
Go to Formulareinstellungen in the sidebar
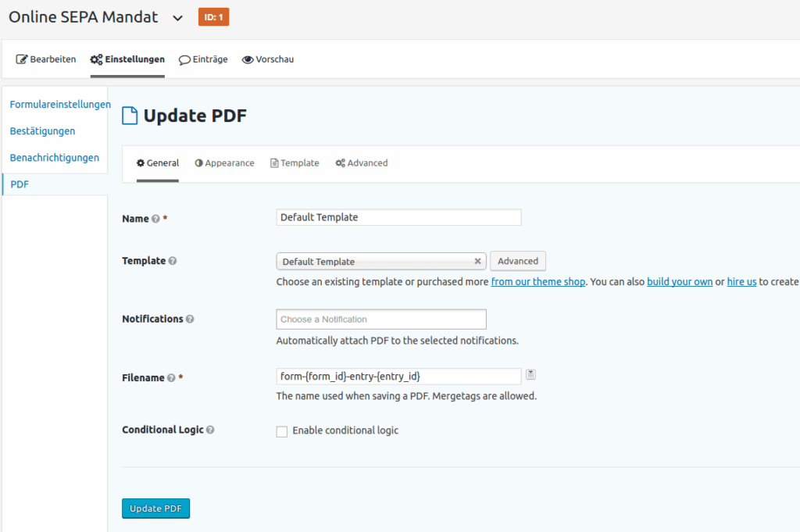(60, 104)
